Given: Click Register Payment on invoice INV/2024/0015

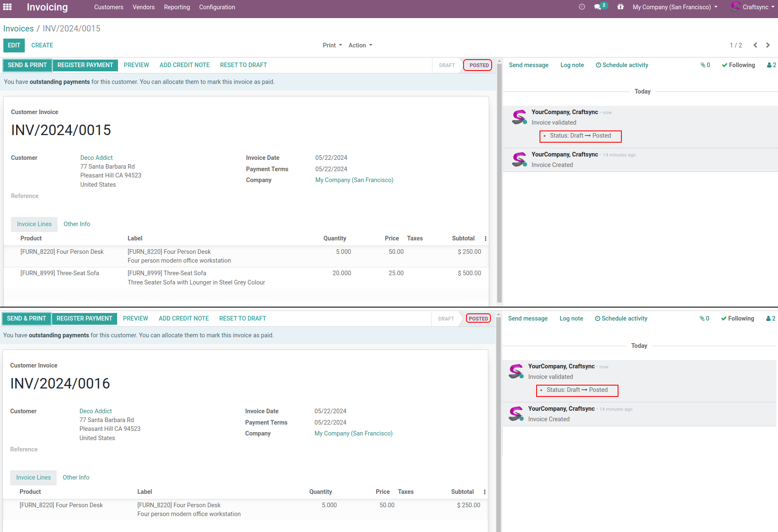Looking at the screenshot, I should point(85,65).
